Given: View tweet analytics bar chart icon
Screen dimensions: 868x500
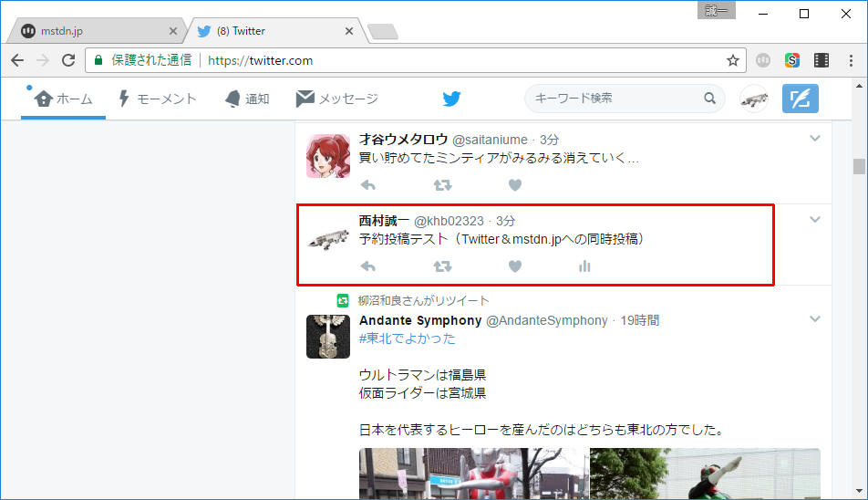Looking at the screenshot, I should (x=584, y=266).
